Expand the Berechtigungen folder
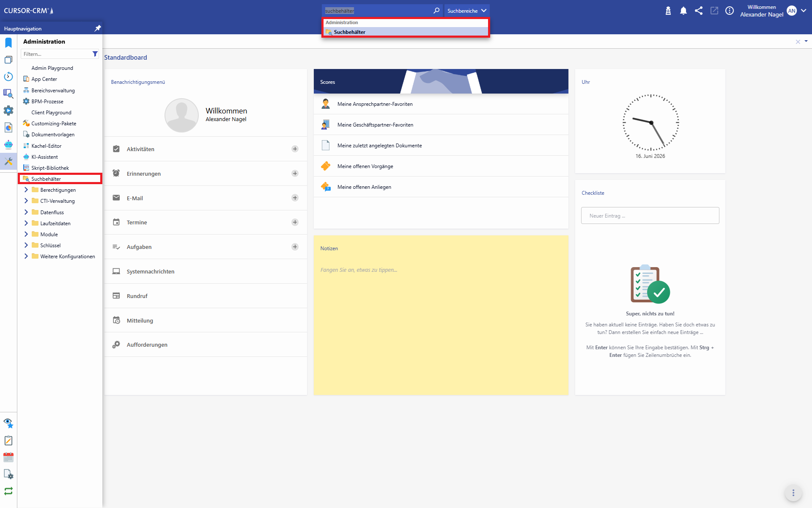Viewport: 812px width, 508px height. 26,190
